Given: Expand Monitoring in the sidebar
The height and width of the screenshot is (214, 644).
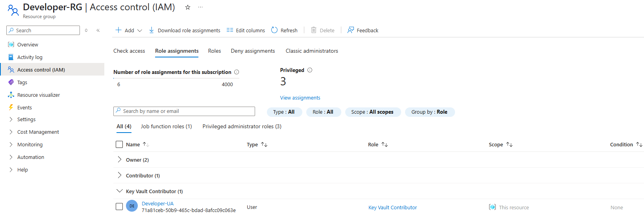Looking at the screenshot, I should (11, 144).
